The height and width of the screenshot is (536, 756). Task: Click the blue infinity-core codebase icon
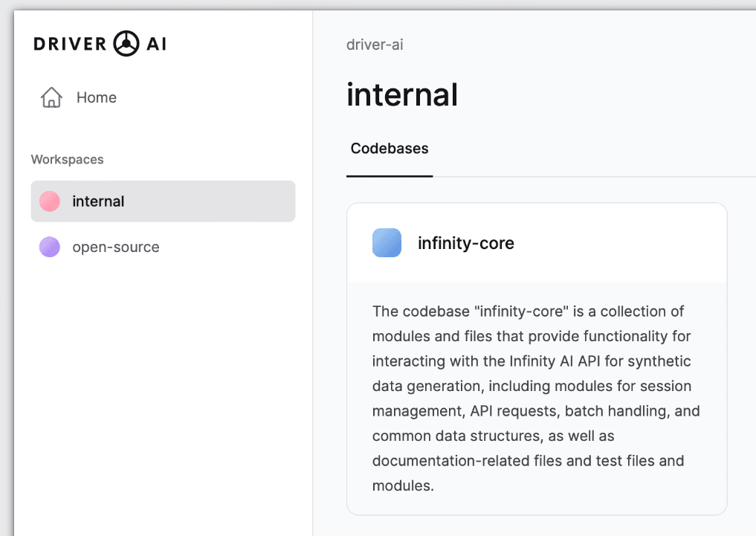(x=387, y=242)
